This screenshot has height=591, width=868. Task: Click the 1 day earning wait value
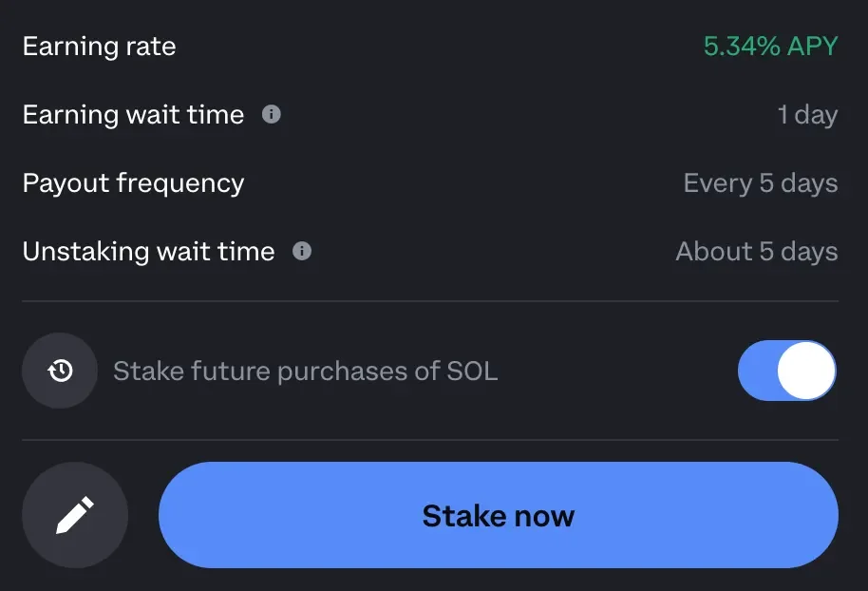(x=808, y=115)
